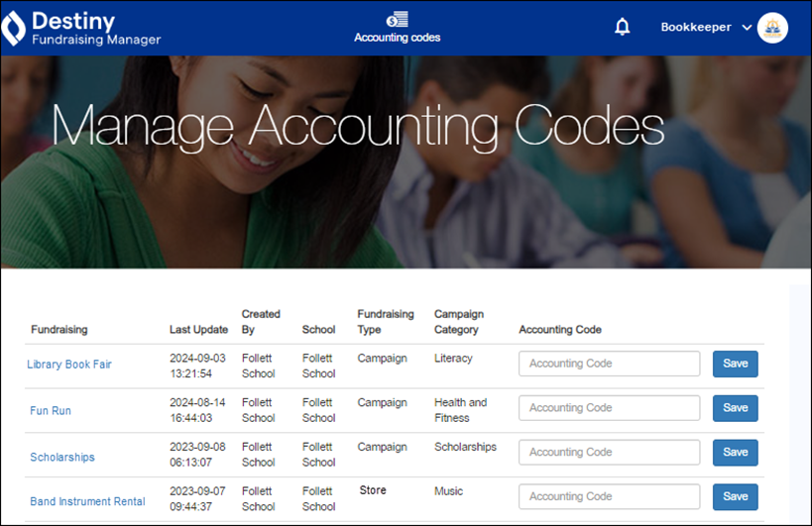Open the Band Instrument Rental link
Image resolution: width=812 pixels, height=526 pixels.
pyautogui.click(x=87, y=501)
